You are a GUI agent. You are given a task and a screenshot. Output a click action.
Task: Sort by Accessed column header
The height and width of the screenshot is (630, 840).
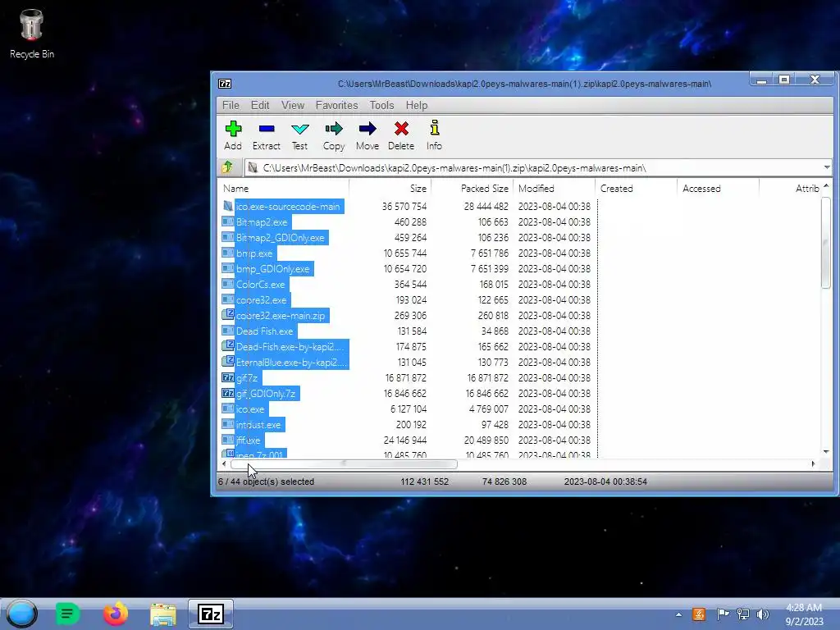click(718, 189)
